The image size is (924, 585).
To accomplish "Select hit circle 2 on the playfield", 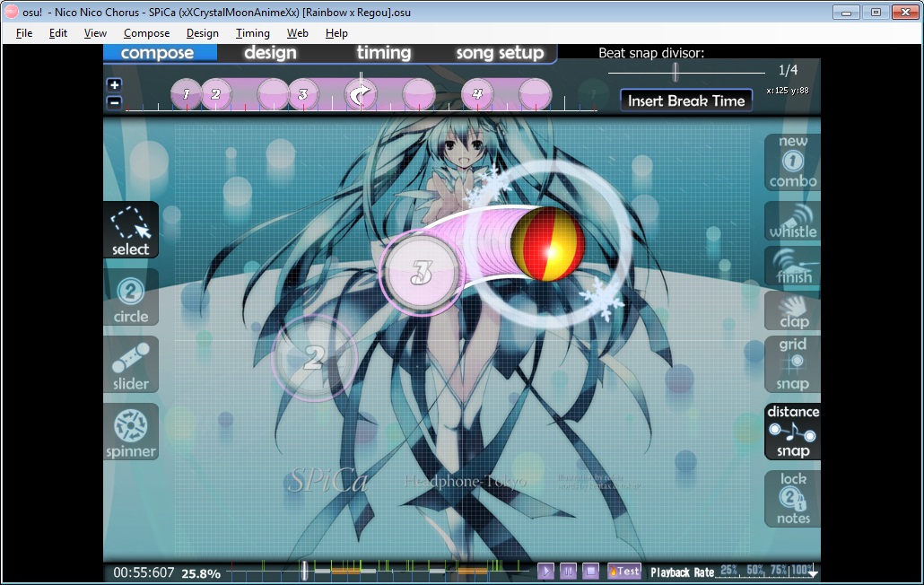I will [314, 357].
